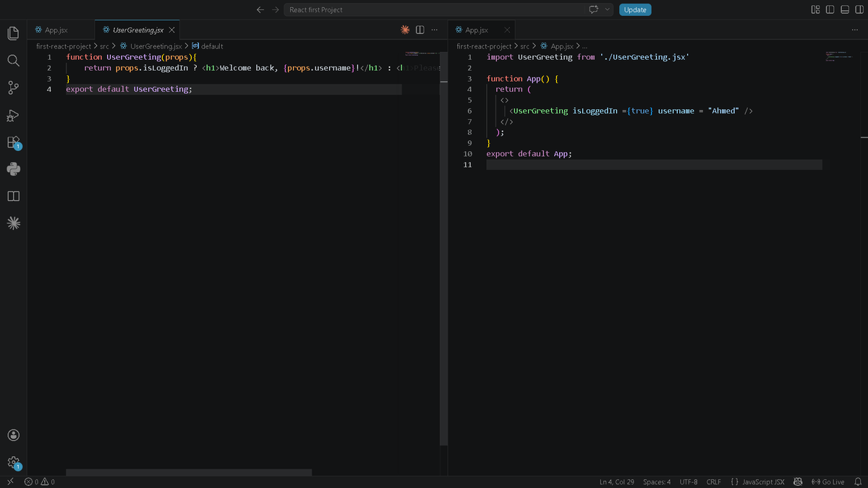Switch to the App.jsx tab on the left
This screenshot has width=868, height=488.
pos(56,30)
